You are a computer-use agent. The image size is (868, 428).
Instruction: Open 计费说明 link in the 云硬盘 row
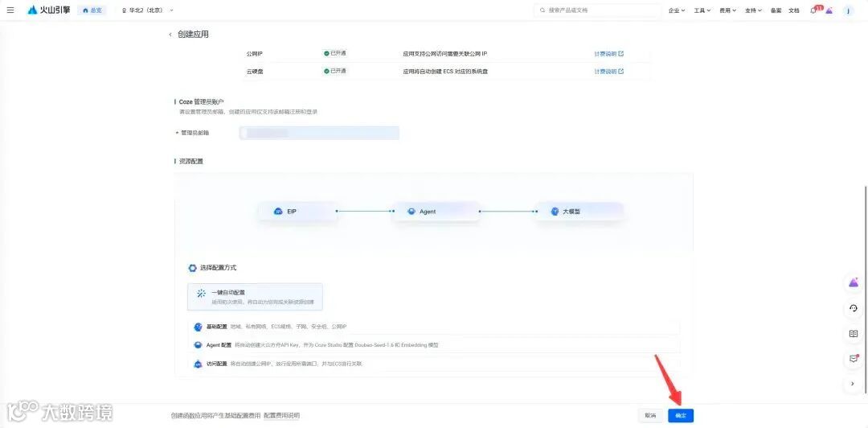609,72
